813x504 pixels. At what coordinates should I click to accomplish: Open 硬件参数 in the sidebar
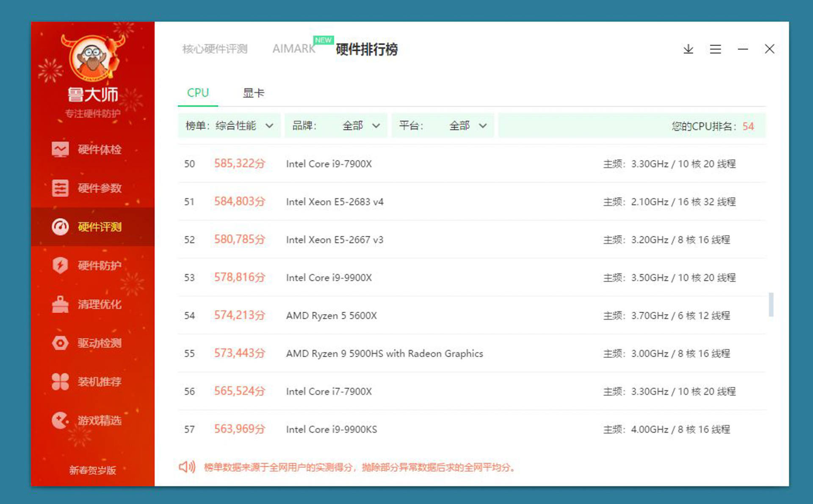[x=93, y=188]
